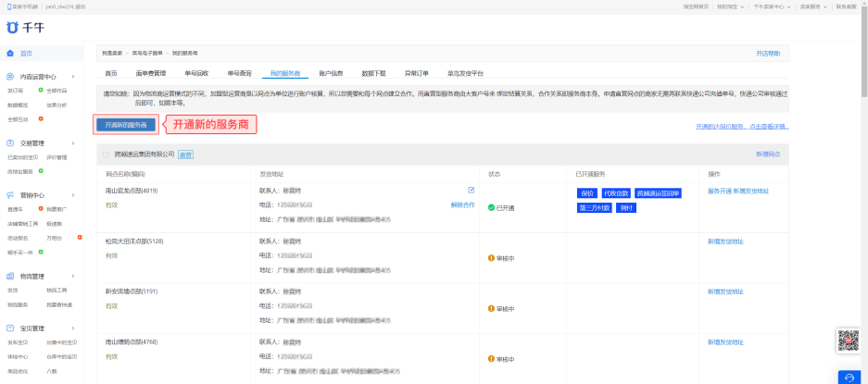The image size is (868, 384).
Task: Open the customer service headset button
Action: pos(849,377)
